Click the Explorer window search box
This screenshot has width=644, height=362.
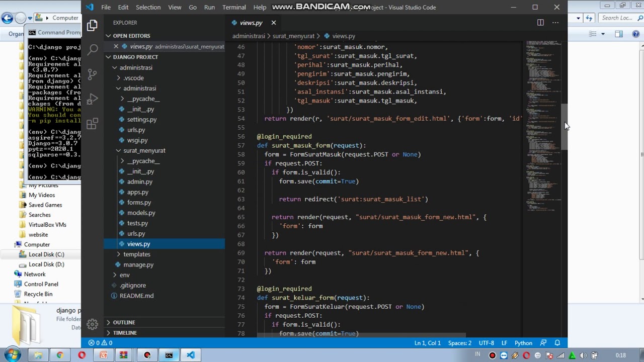620,18
